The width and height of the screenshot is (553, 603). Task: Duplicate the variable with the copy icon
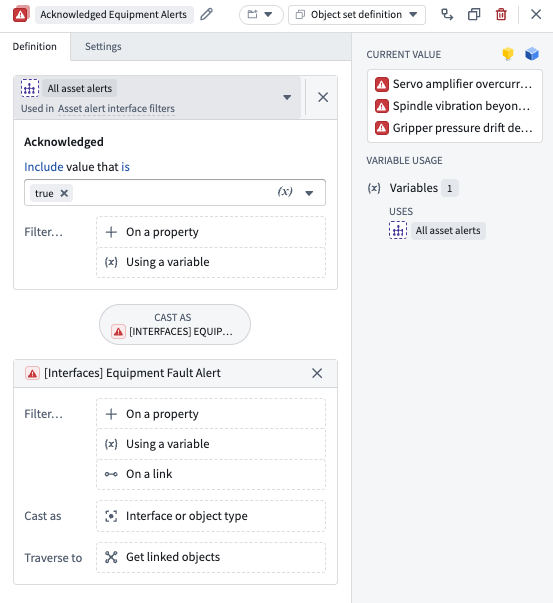474,15
